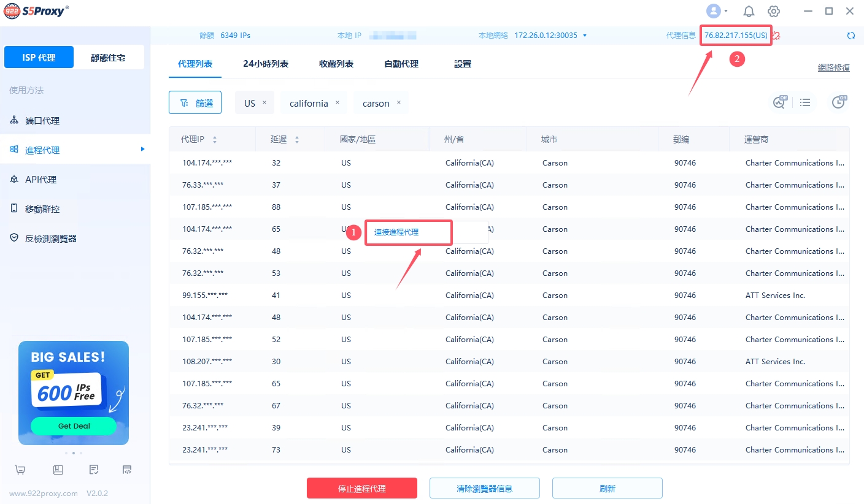Click the Get Deal promotional banner
The width and height of the screenshot is (864, 504).
pyautogui.click(x=74, y=426)
